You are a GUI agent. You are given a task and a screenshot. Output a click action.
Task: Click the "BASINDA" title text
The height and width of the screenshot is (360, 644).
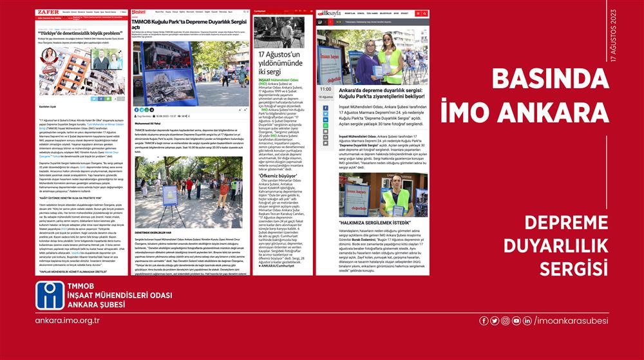pyautogui.click(x=551, y=79)
